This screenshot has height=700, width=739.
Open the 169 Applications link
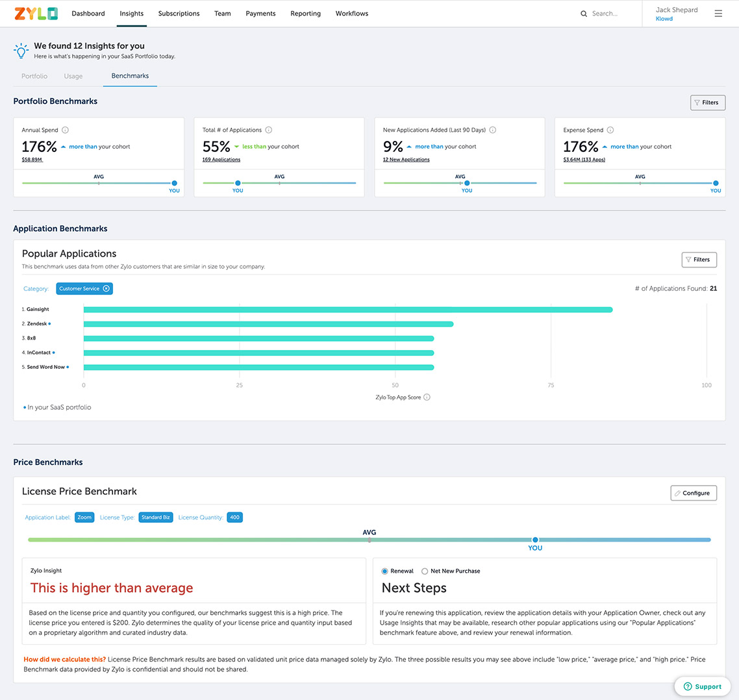pos(221,160)
